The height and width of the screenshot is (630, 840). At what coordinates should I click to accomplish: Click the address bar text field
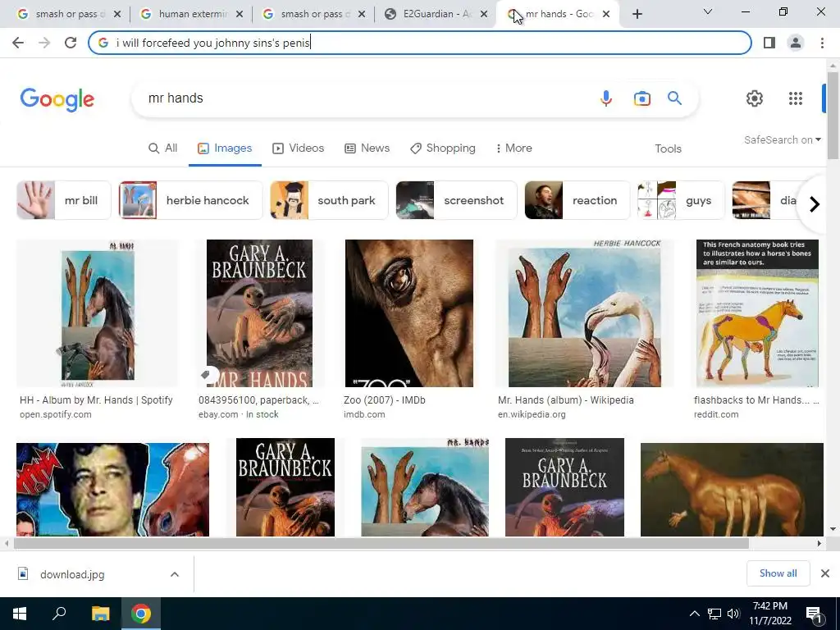[x=419, y=43]
